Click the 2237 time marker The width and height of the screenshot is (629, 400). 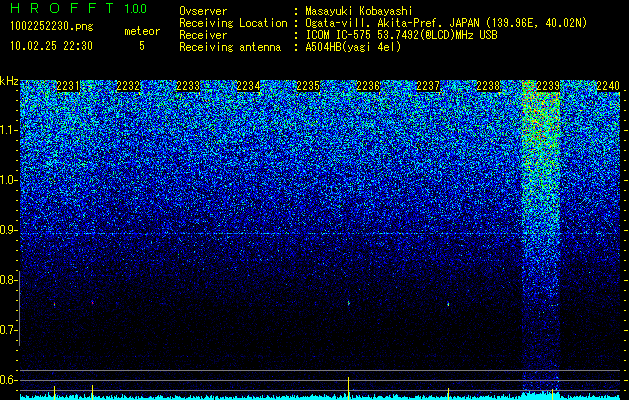click(x=428, y=86)
